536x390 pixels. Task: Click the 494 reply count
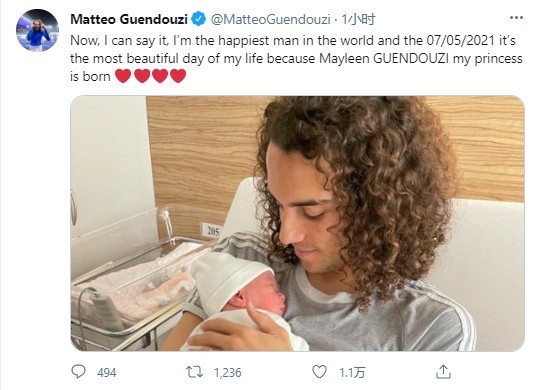(x=107, y=372)
